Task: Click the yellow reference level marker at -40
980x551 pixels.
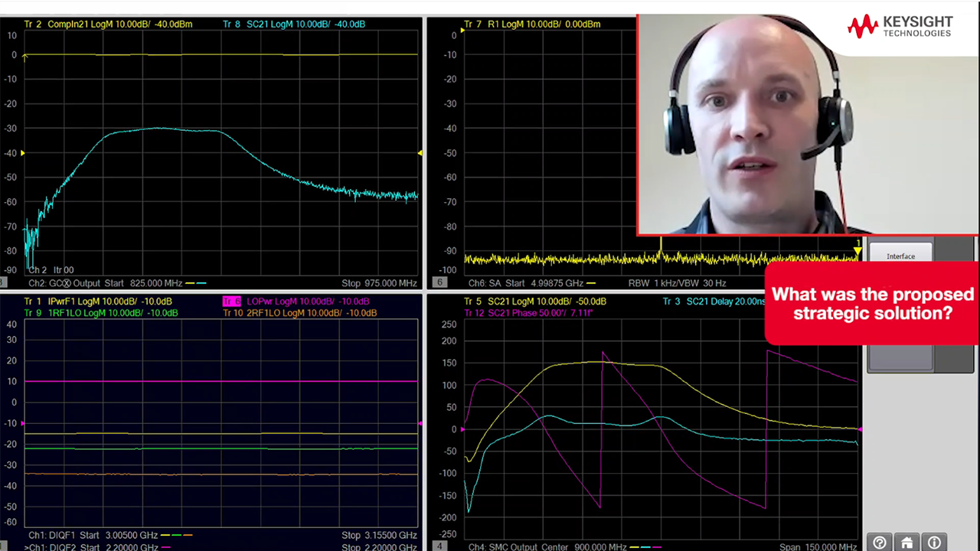Action: pos(22,153)
